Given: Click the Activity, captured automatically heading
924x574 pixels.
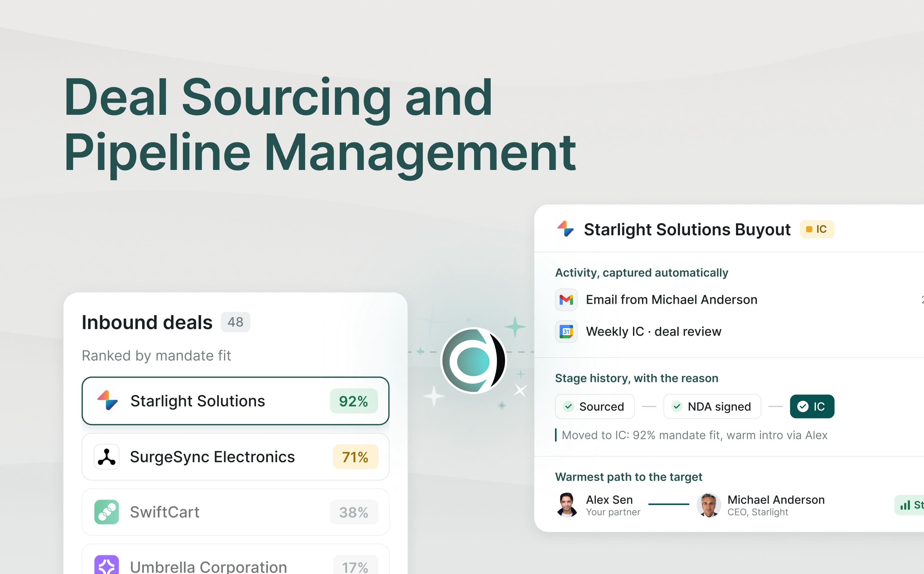Looking at the screenshot, I should pyautogui.click(x=642, y=273).
